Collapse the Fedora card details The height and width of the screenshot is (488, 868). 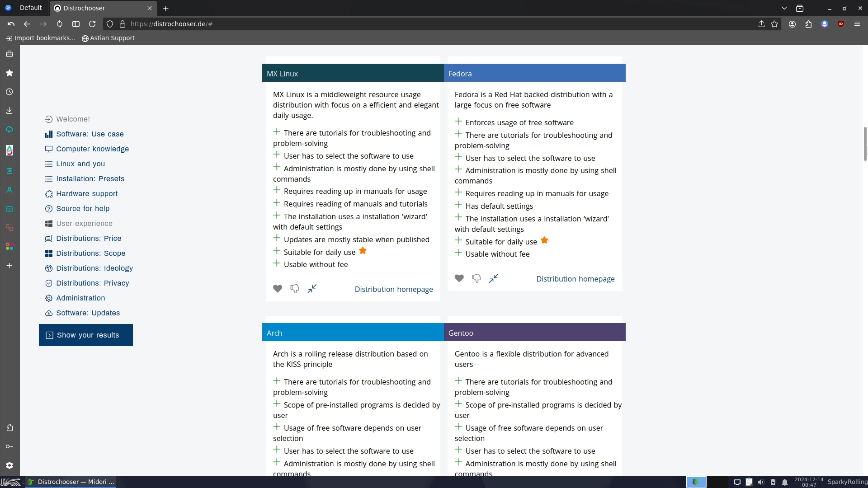(494, 278)
